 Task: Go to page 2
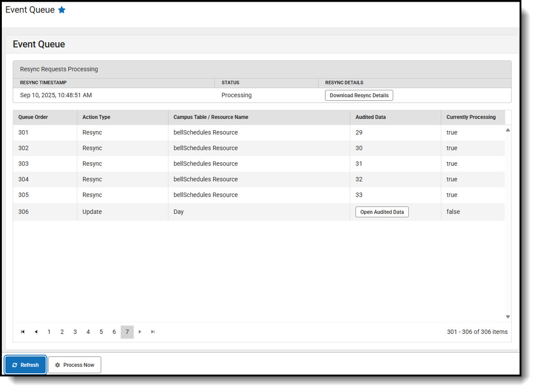[x=62, y=332]
